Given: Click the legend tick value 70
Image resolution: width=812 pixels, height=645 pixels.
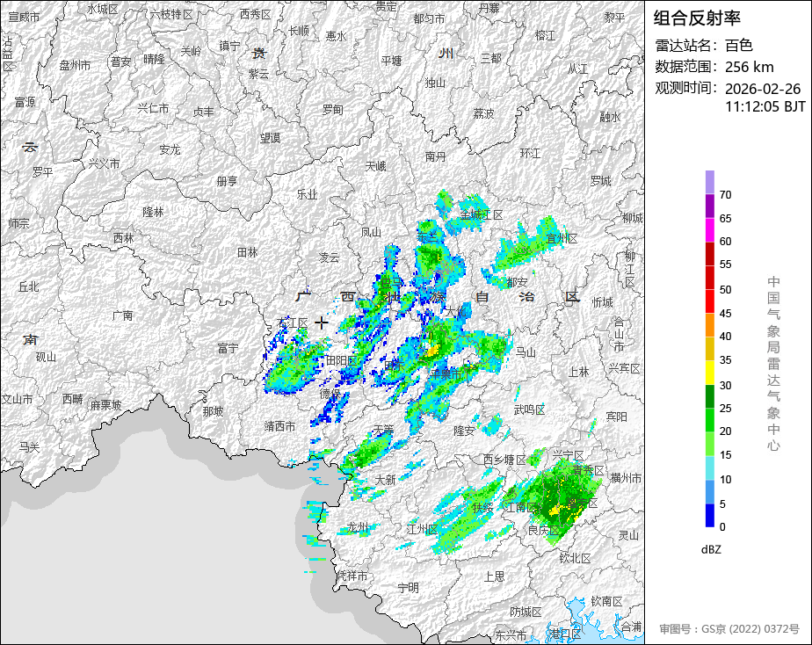Looking at the screenshot, I should (726, 194).
